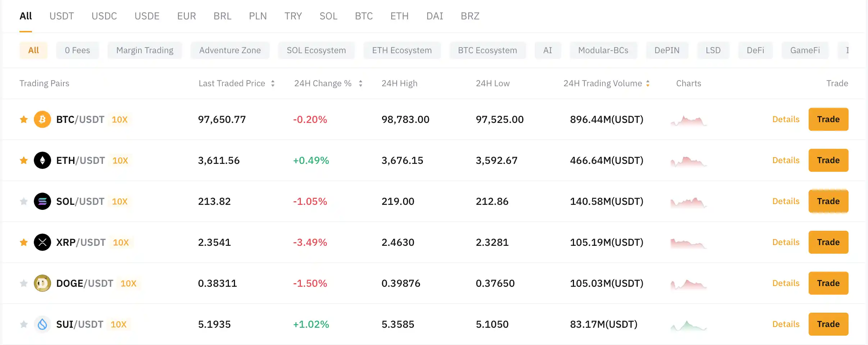Select the 0 Fees filter chip
The height and width of the screenshot is (345, 868).
point(77,50)
